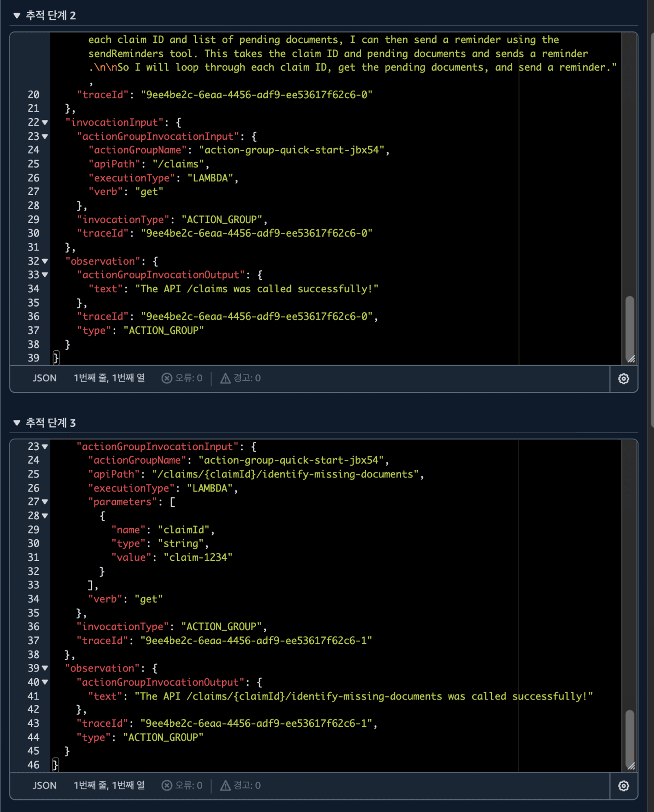Click the resize handle of step 2 editor
This screenshot has width=654, height=812.
(x=631, y=359)
